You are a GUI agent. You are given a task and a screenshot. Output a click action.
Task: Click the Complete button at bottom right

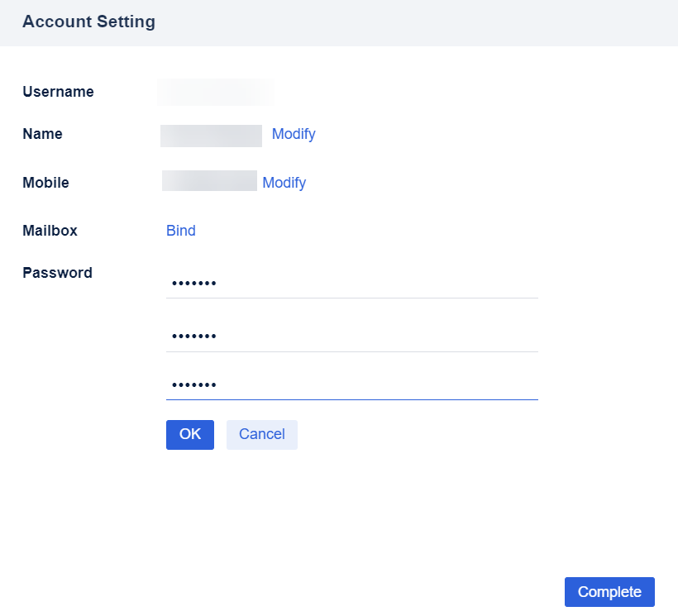pos(609,591)
